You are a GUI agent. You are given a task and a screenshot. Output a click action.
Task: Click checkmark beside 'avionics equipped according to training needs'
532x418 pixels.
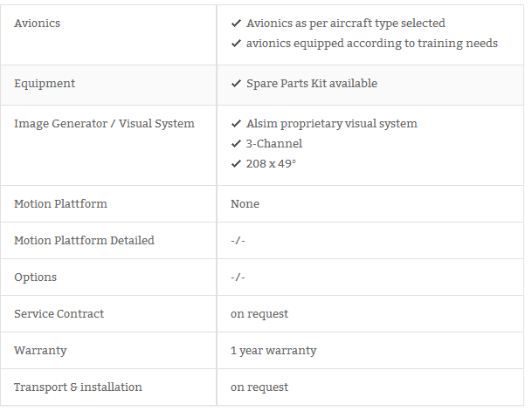236,44
